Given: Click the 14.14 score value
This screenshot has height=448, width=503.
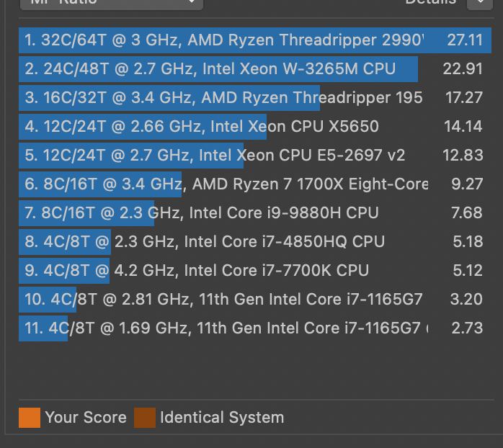Looking at the screenshot, I should click(x=463, y=126).
